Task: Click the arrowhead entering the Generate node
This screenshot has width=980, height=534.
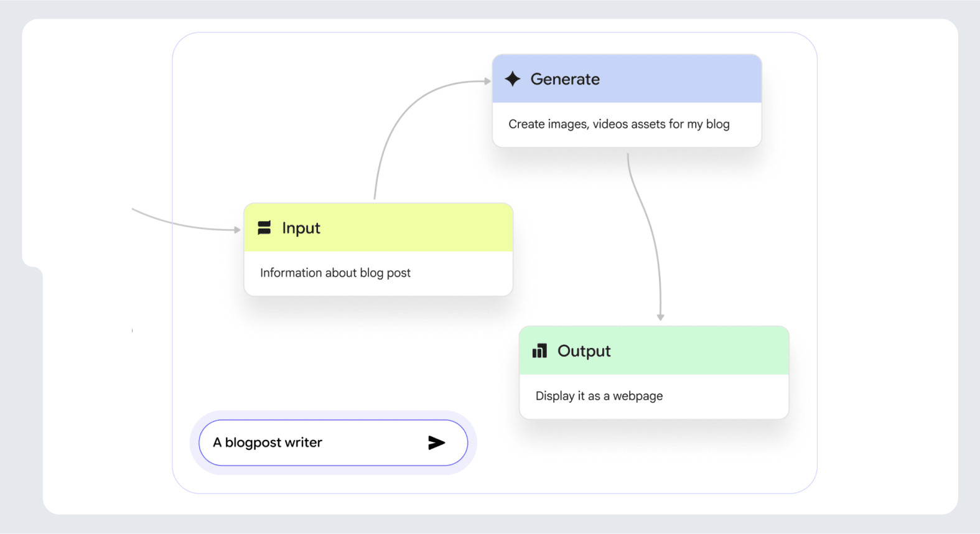Action: tap(487, 81)
